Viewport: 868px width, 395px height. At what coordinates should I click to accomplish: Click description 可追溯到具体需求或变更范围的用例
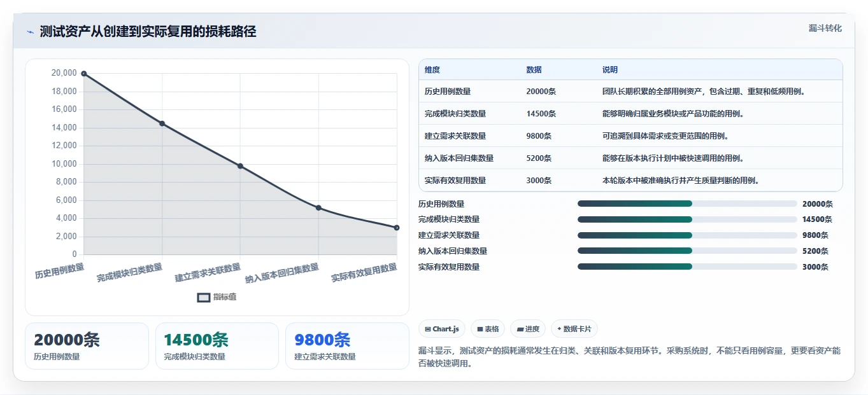[x=665, y=136]
